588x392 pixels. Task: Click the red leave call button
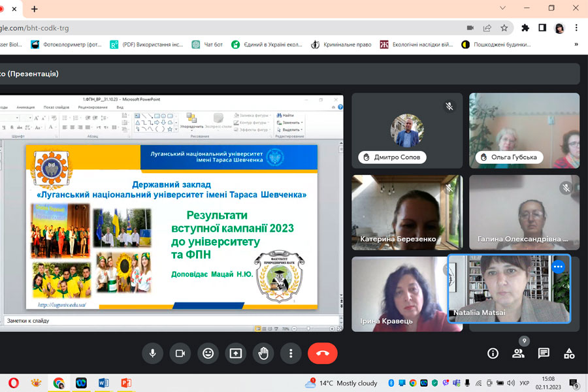click(322, 353)
